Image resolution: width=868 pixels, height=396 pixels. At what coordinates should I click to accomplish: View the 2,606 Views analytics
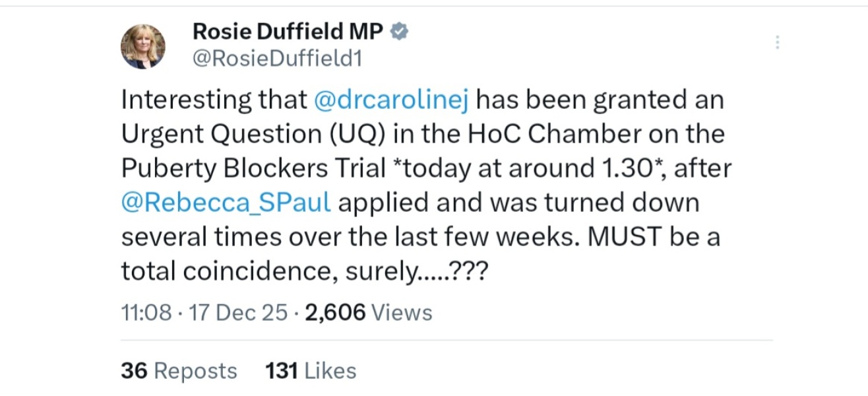point(369,312)
